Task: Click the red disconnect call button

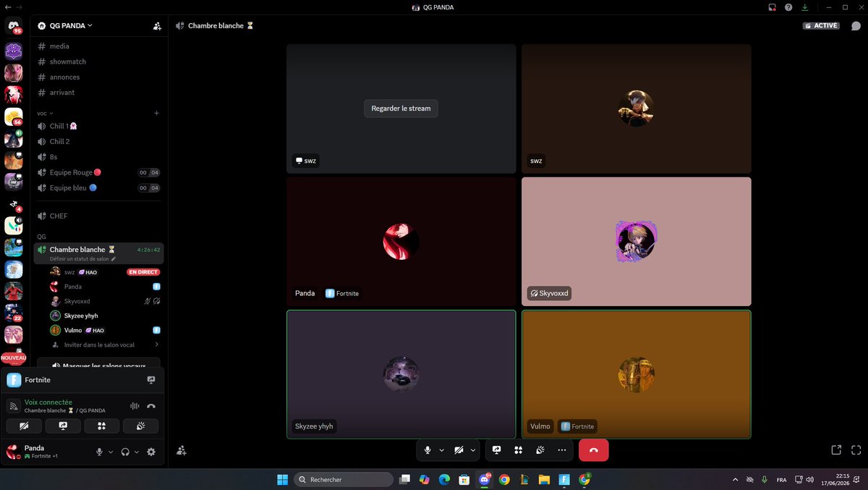Action: [593, 450]
